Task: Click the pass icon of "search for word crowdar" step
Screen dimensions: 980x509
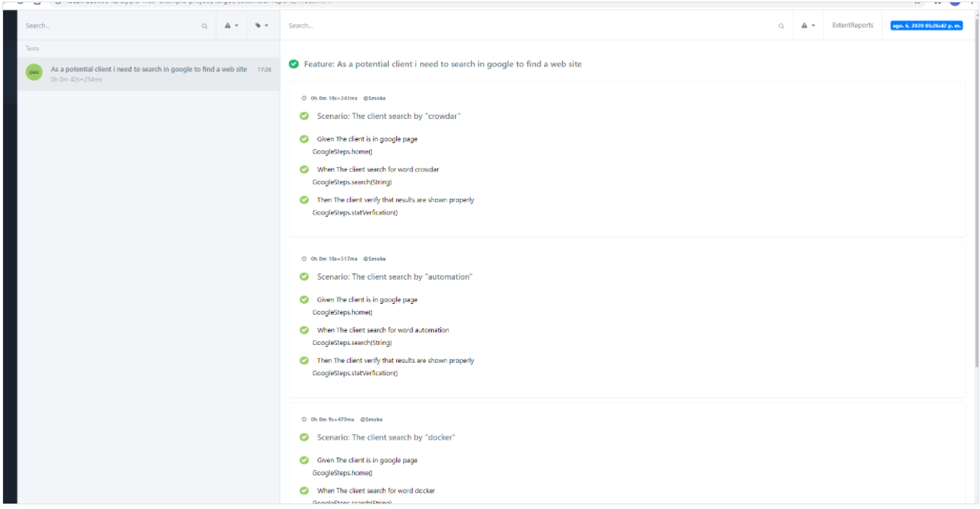Action: click(x=304, y=169)
